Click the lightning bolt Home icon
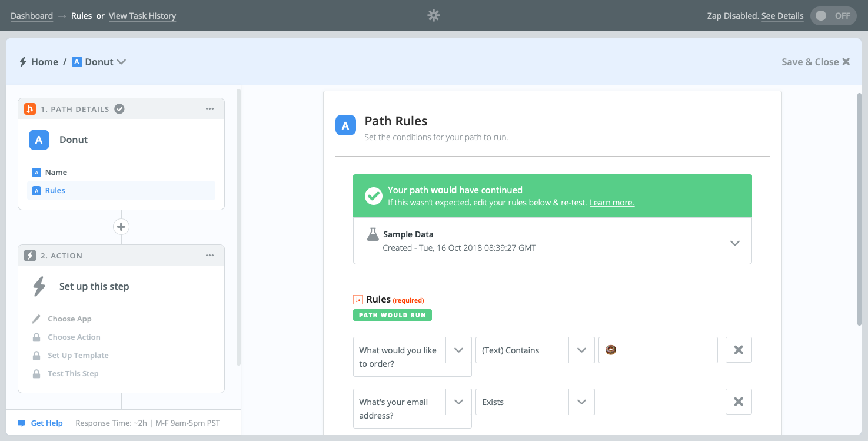868x441 pixels. tap(23, 62)
